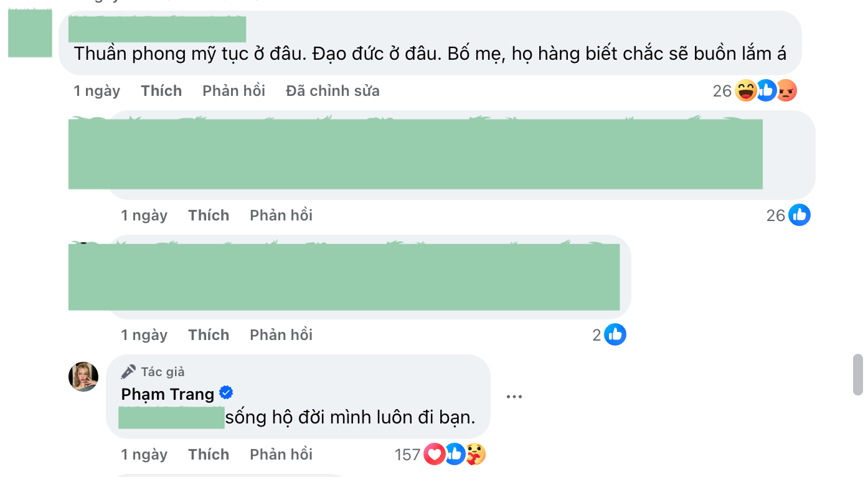This screenshot has width=868, height=477.
Task: Click the microphone icon beside Tác giả label
Action: pyautogui.click(x=128, y=371)
